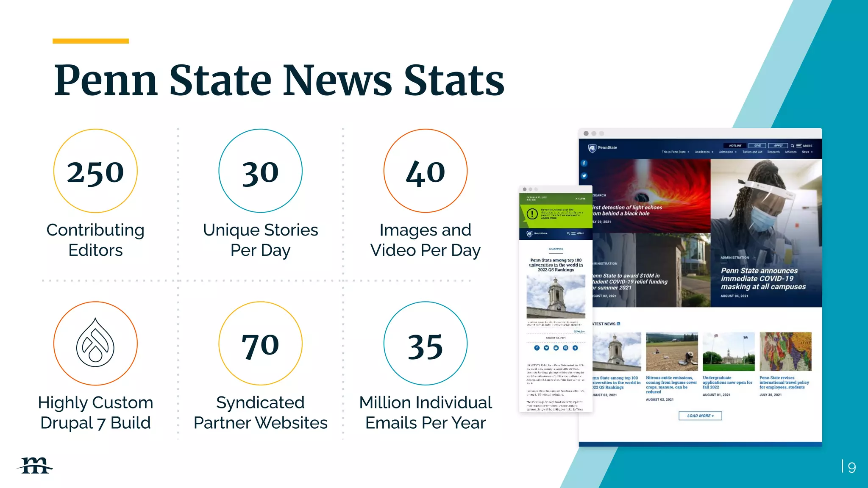Tap email share icon in mobile article
The height and width of the screenshot is (488, 868).
click(556, 348)
